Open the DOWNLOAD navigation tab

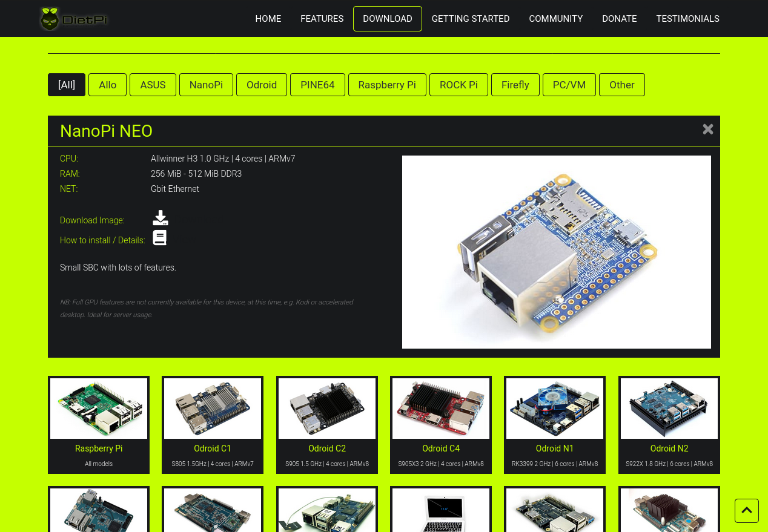point(387,19)
